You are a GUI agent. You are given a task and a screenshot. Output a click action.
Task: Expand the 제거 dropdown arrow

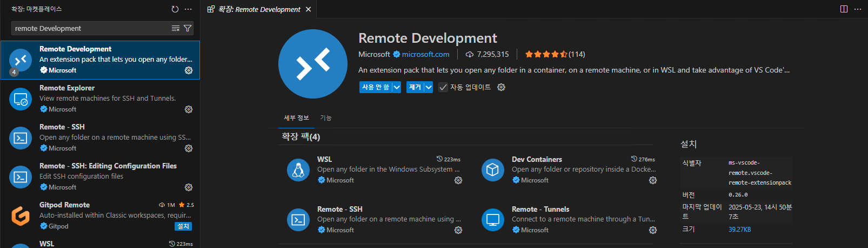[429, 87]
